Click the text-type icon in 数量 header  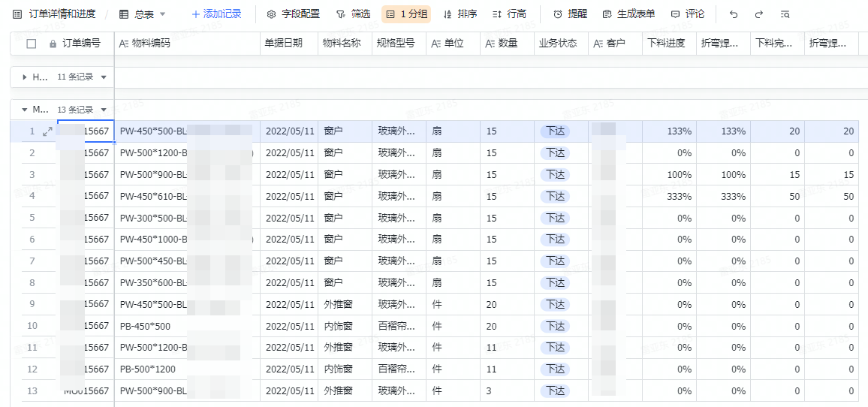pos(490,44)
